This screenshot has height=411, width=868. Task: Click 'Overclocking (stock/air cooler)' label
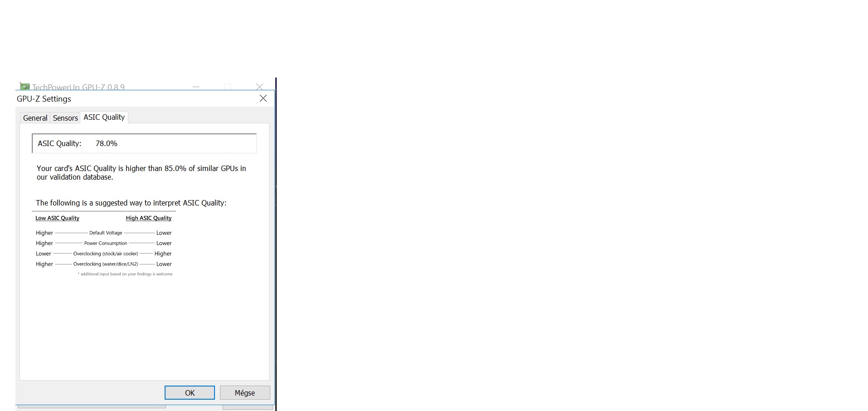106,254
